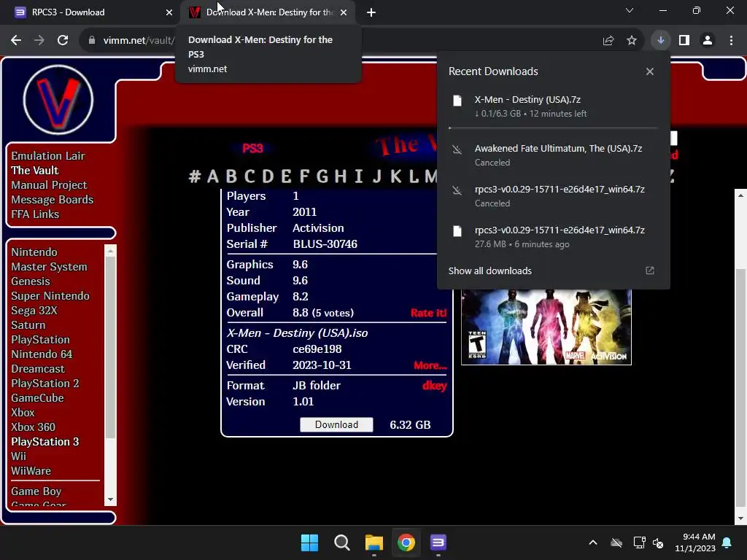Screen dimensions: 747x560
Task: Open Windows Start menu
Action: pyautogui.click(x=309, y=542)
